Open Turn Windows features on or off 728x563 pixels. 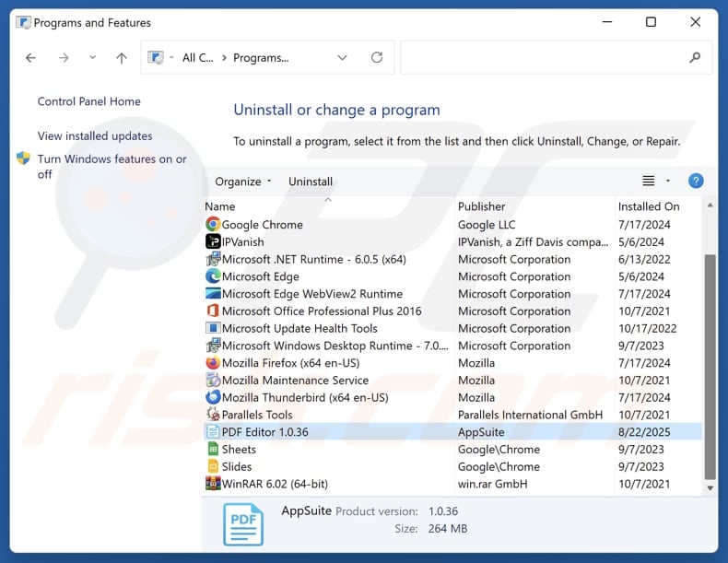[x=112, y=166]
